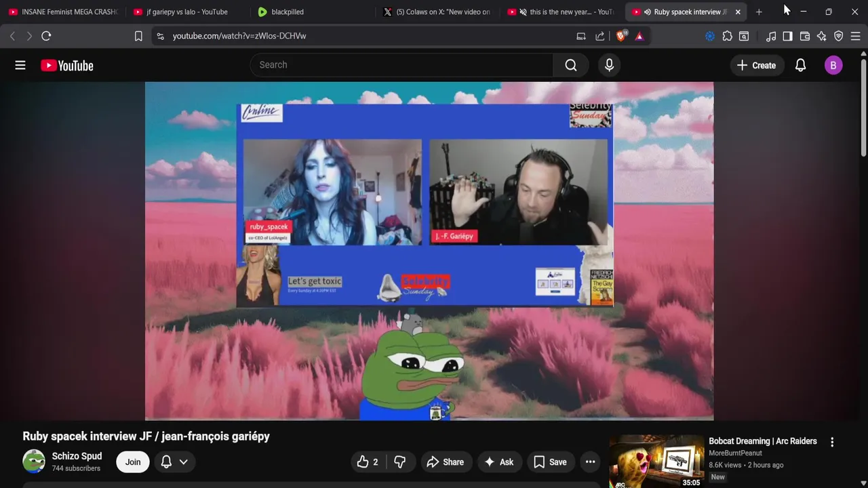Image resolution: width=868 pixels, height=488 pixels.
Task: Close the Ruby spacek interview tab
Action: tap(738, 12)
